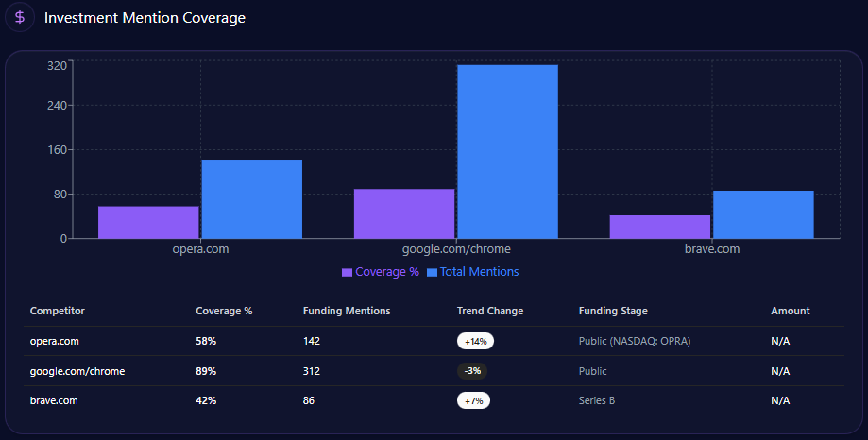The height and width of the screenshot is (440, 868).
Task: Sort by Coverage % column header
Action: coord(224,311)
